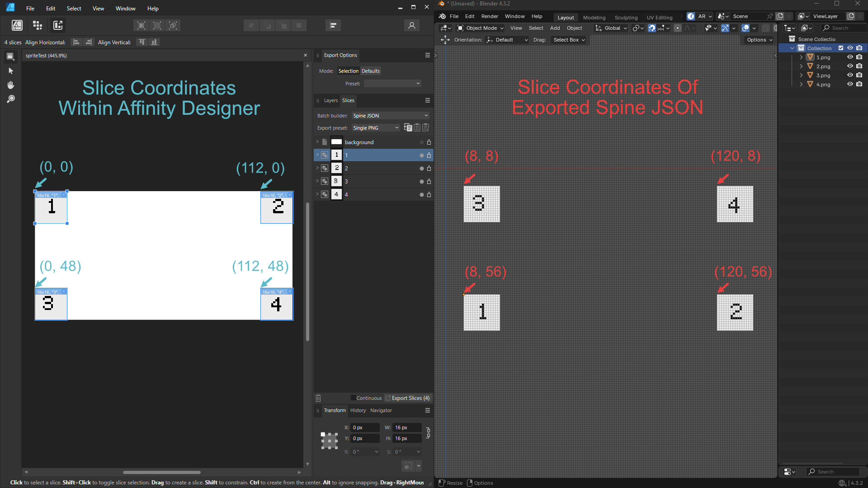
Task: Click Options button in Blender status bar
Action: (x=480, y=483)
